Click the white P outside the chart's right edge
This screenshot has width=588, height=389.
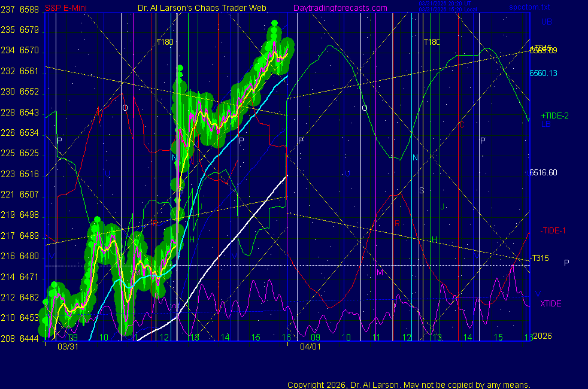[x=566, y=263]
